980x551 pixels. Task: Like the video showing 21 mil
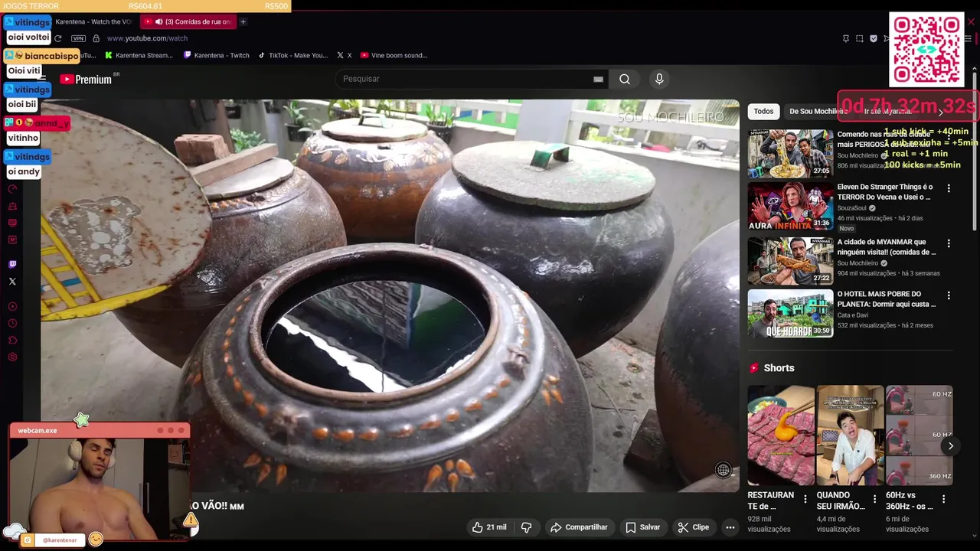(489, 527)
